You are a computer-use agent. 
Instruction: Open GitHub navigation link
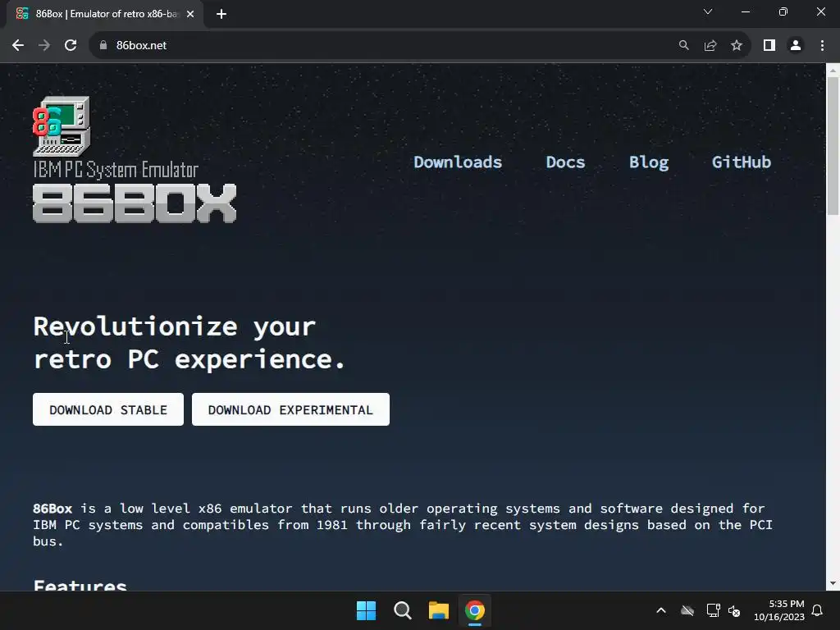tap(742, 162)
